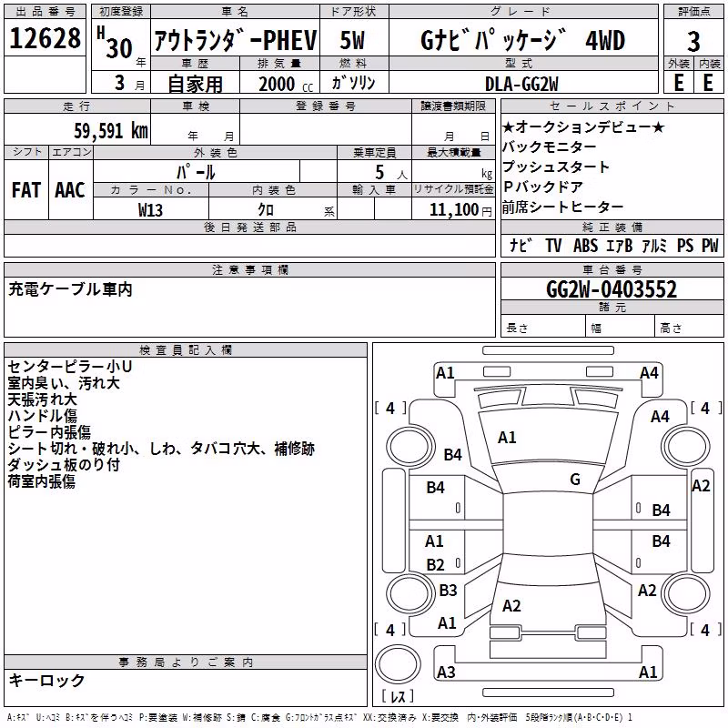The image size is (728, 728).
Task: Click displacement value 2000 cc
Action: [286, 84]
